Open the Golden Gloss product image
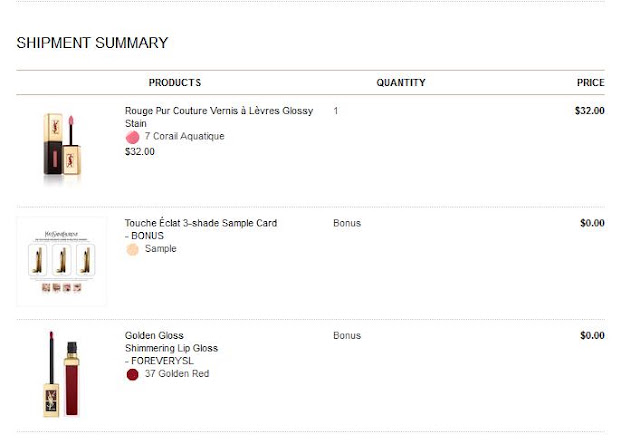The image size is (640, 444). 62,374
